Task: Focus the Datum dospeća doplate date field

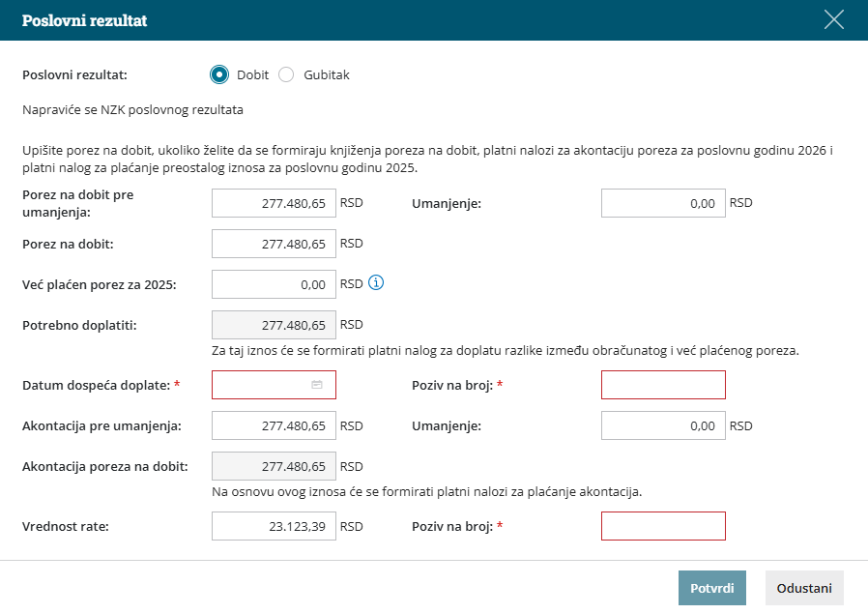Action: point(261,385)
